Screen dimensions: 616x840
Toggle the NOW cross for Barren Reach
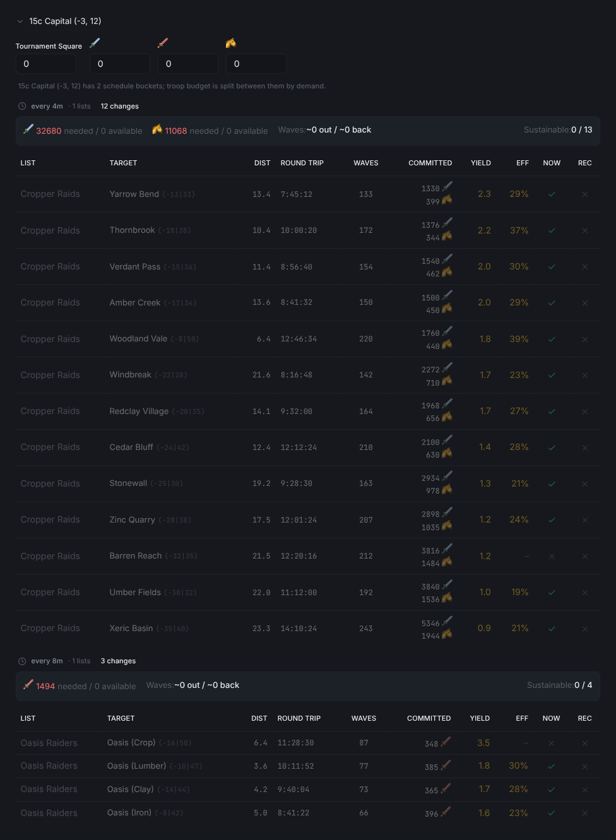point(552,556)
